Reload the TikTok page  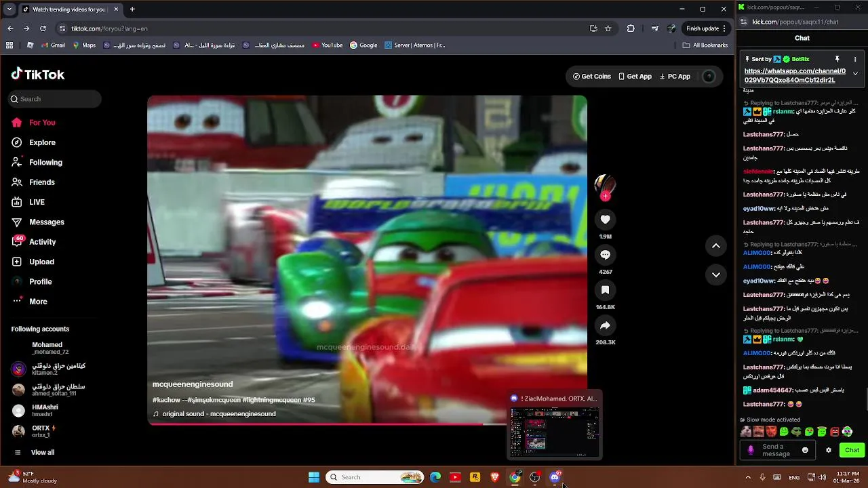point(43,28)
